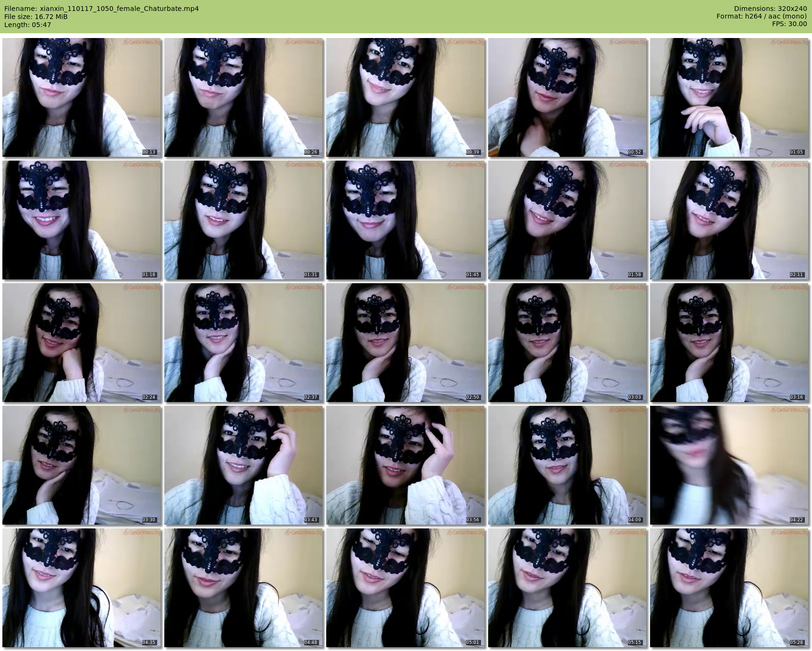Click the Filename text in the header
Screen dimensions: 812x651
(x=101, y=9)
